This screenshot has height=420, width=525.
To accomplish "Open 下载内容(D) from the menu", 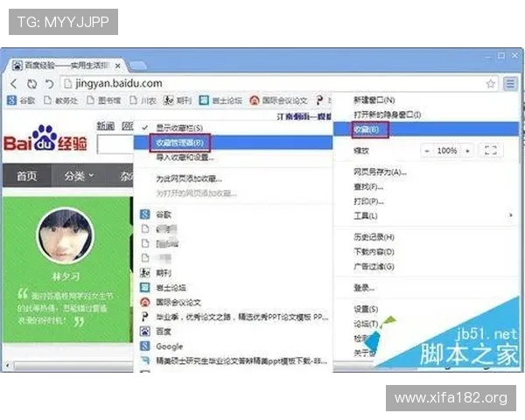I will click(374, 252).
